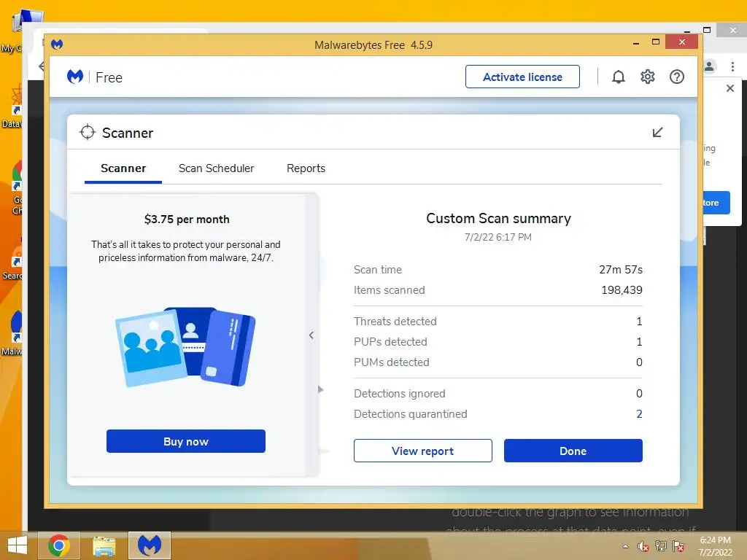Click the Action Center flag tray icon

678,546
